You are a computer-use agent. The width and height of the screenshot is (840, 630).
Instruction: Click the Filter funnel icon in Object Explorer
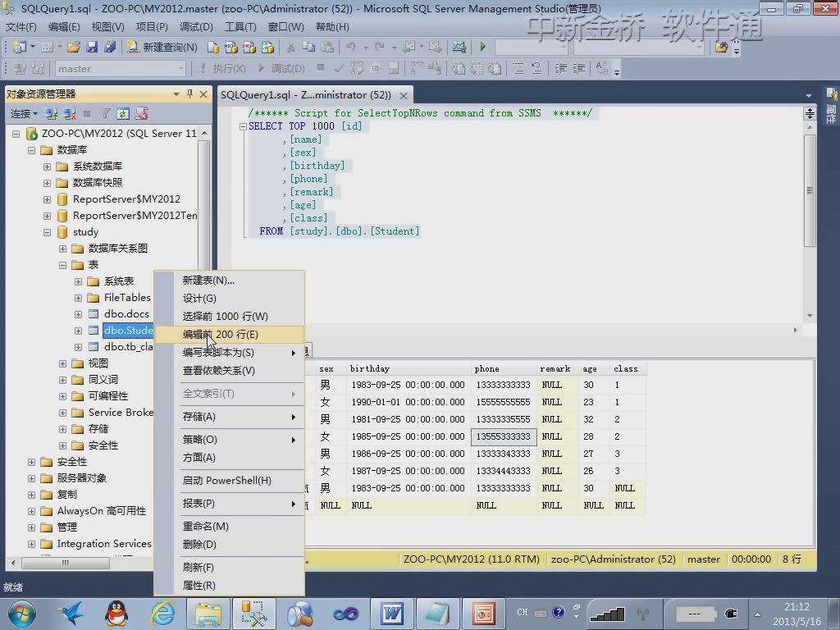105,113
